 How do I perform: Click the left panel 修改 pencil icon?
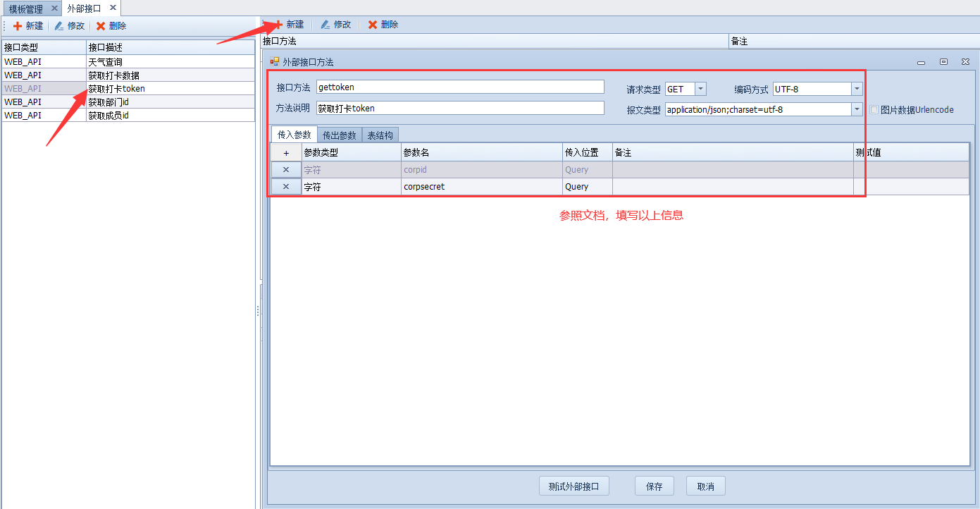[x=59, y=26]
